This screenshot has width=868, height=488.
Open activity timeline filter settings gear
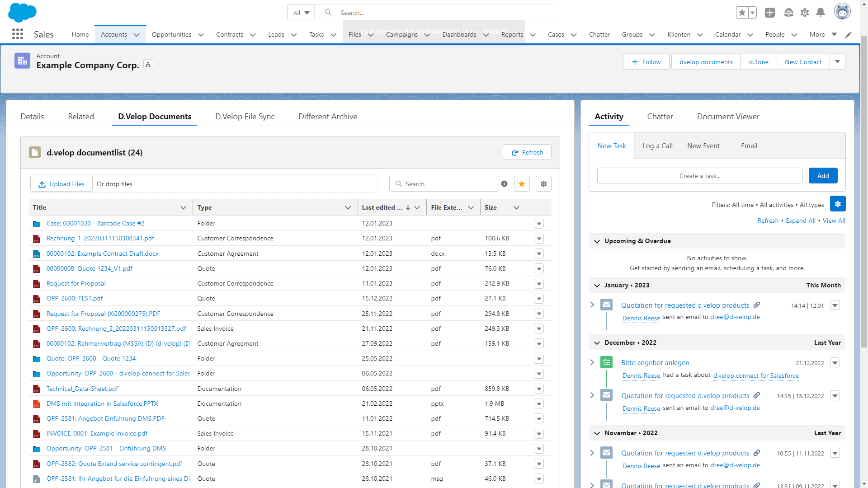click(x=838, y=204)
